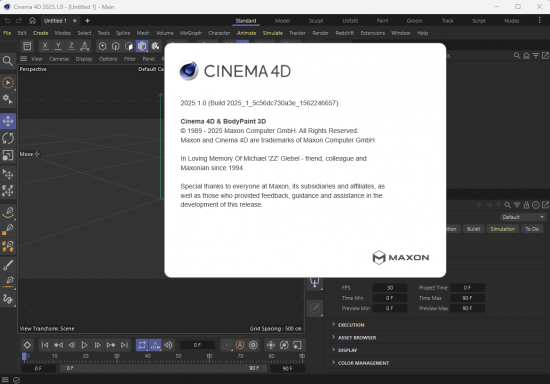Toggle Y axis lock
550x384 pixels.
click(58, 46)
